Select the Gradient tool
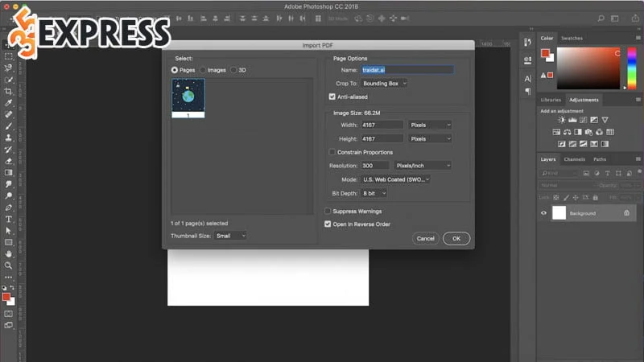Viewport: 644px width, 362px height. pyautogui.click(x=8, y=172)
